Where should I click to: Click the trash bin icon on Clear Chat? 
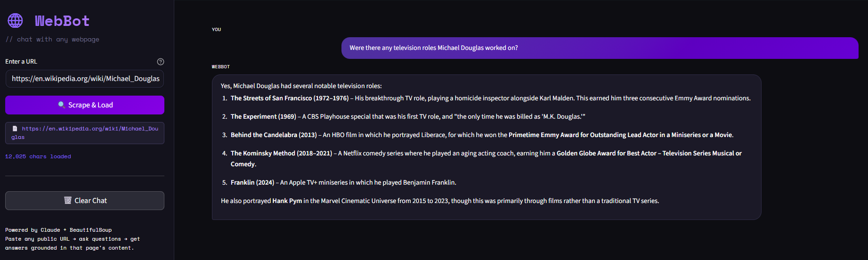pos(68,201)
